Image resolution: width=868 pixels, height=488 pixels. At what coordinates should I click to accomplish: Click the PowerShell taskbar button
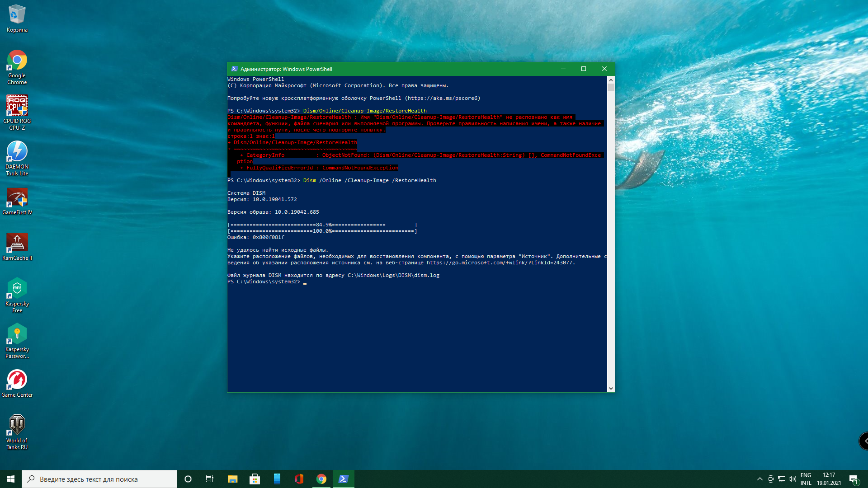click(x=344, y=479)
